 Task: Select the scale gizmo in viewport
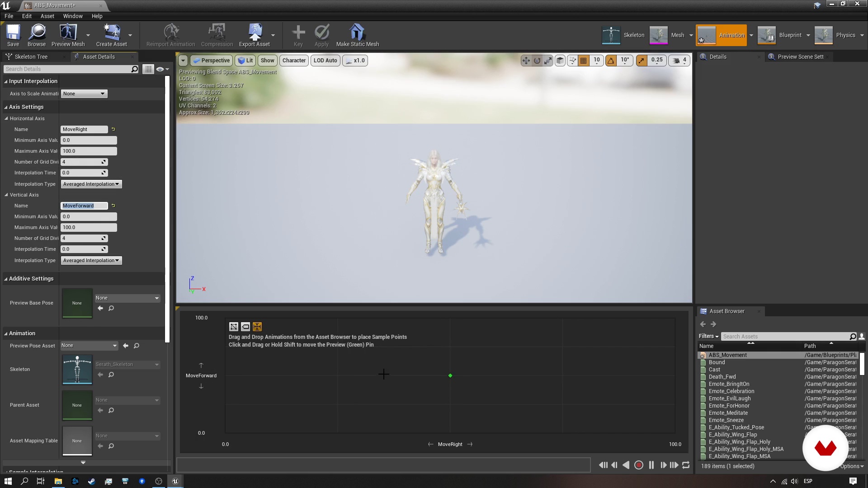point(548,61)
